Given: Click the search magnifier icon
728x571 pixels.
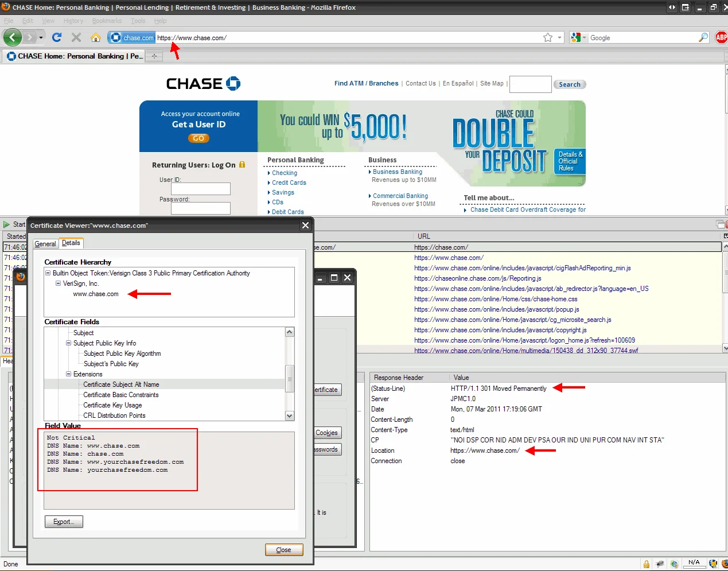Looking at the screenshot, I should [703, 37].
